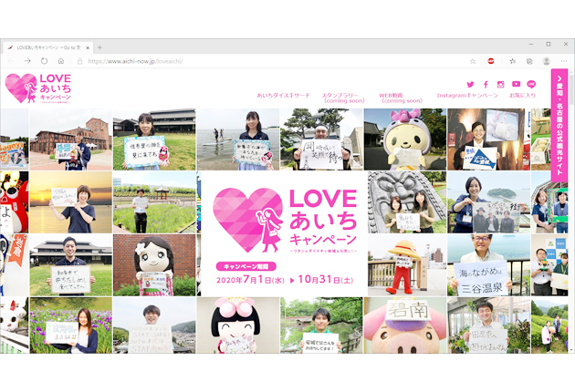The height and width of the screenshot is (392, 575).
Task: Open the girl mascot with flower photo
Action: click(x=154, y=265)
